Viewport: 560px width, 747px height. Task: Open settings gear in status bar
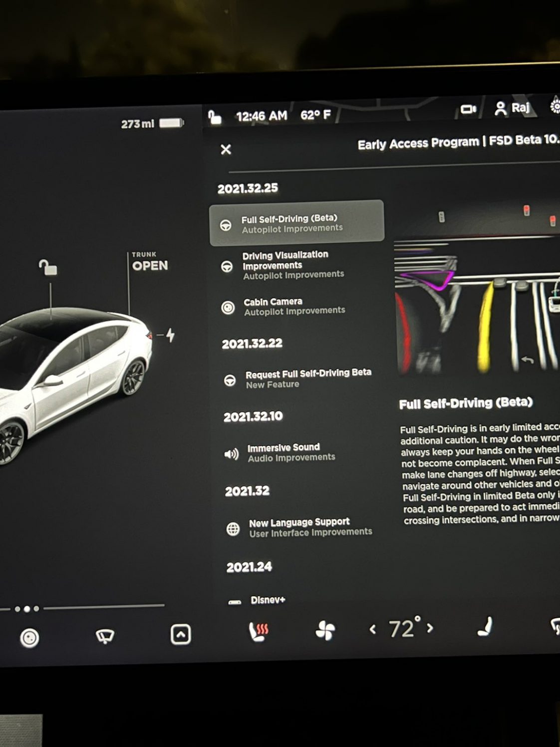(x=555, y=106)
